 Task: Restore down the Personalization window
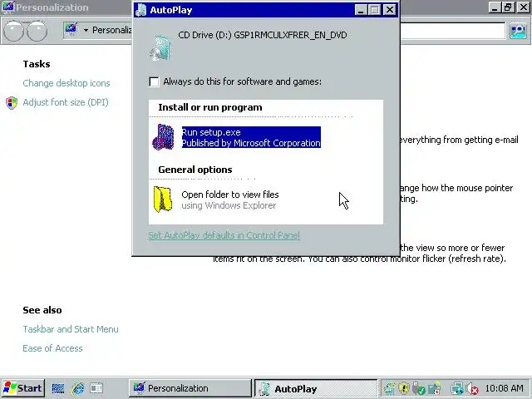[508, 7]
